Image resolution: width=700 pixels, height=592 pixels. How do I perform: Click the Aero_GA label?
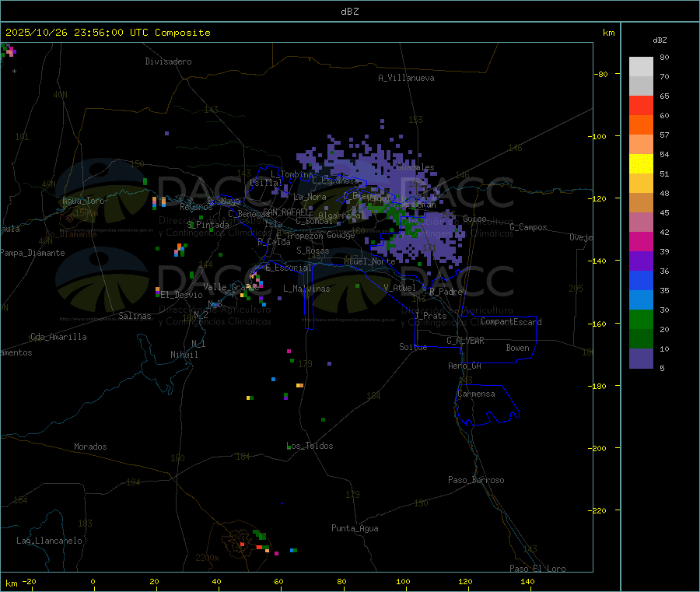pyautogui.click(x=464, y=366)
